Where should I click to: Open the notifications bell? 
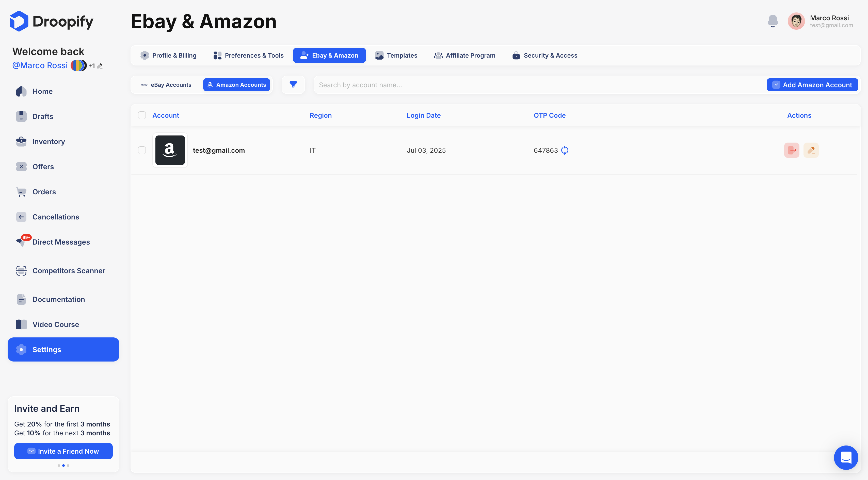[x=773, y=21]
